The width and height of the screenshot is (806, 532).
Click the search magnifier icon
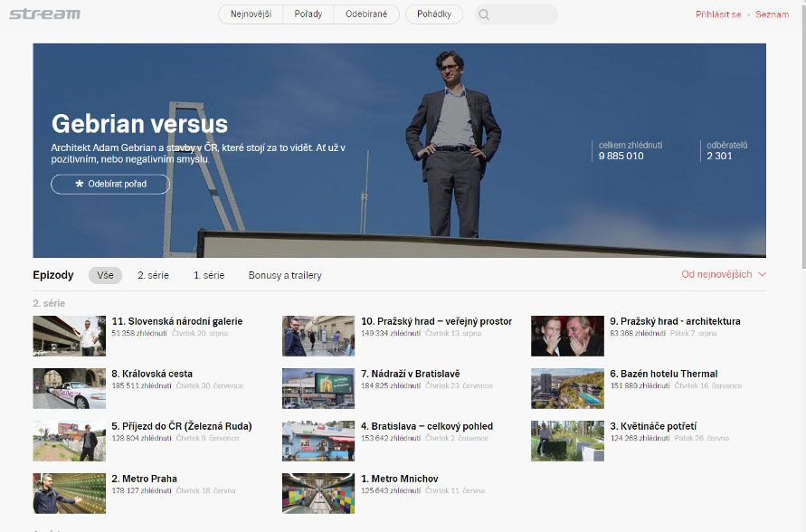484,14
